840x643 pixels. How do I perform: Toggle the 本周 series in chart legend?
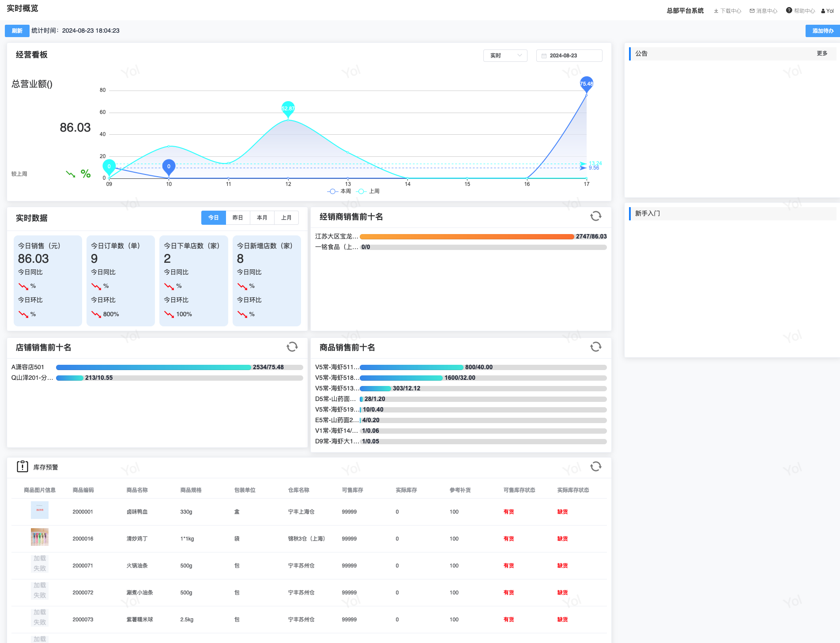coord(339,191)
